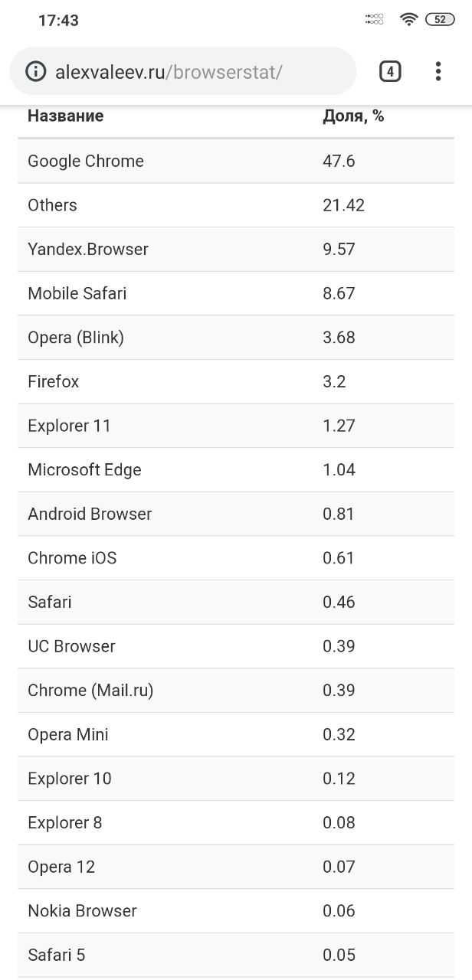The image size is (472, 980).
Task: Tap the battery indicator showing 52
Action: (440, 20)
